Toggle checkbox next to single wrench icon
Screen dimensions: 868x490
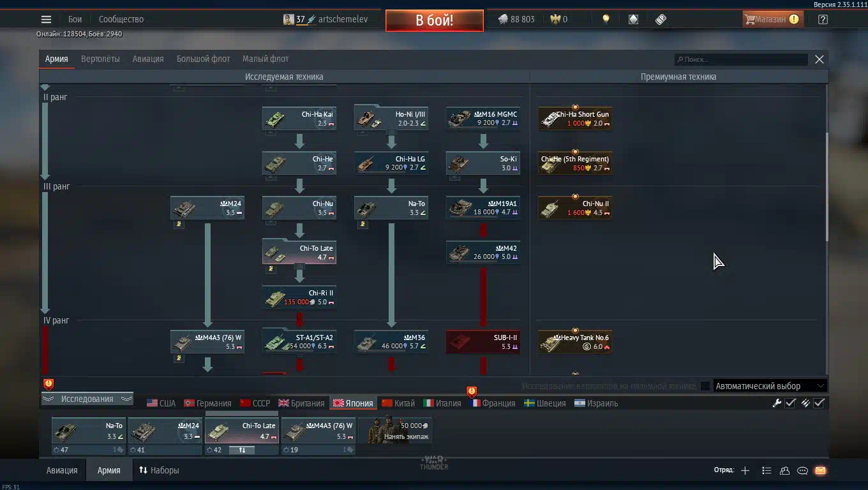[x=790, y=403]
